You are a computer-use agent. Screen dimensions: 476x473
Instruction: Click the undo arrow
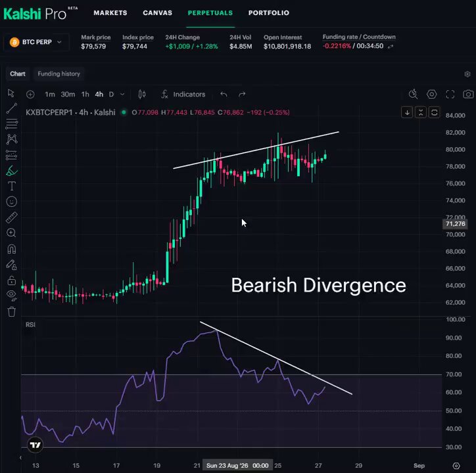[224, 95]
